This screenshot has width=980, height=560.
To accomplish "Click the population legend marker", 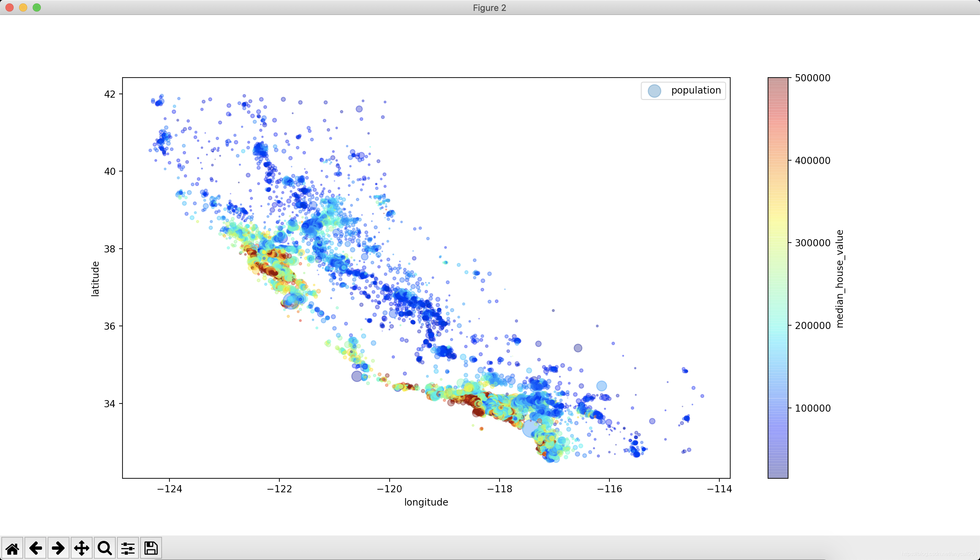I will 654,91.
